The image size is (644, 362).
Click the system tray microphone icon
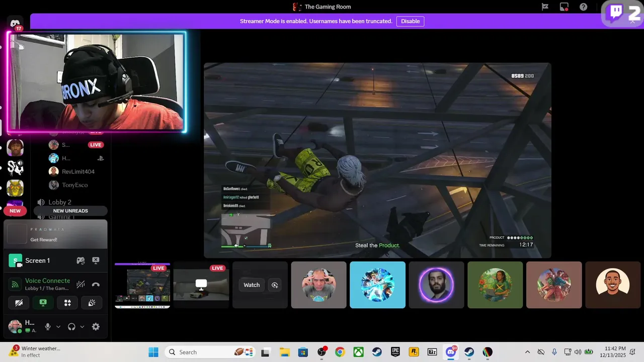coord(554,352)
